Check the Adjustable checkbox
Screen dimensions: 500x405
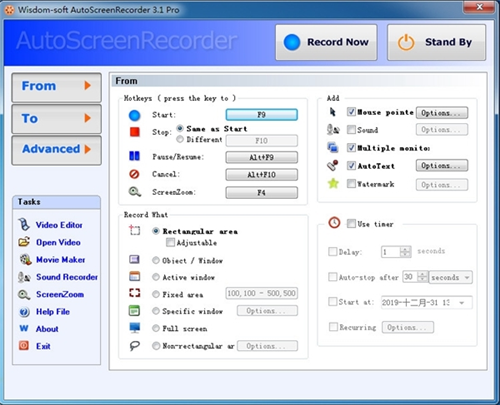click(170, 242)
